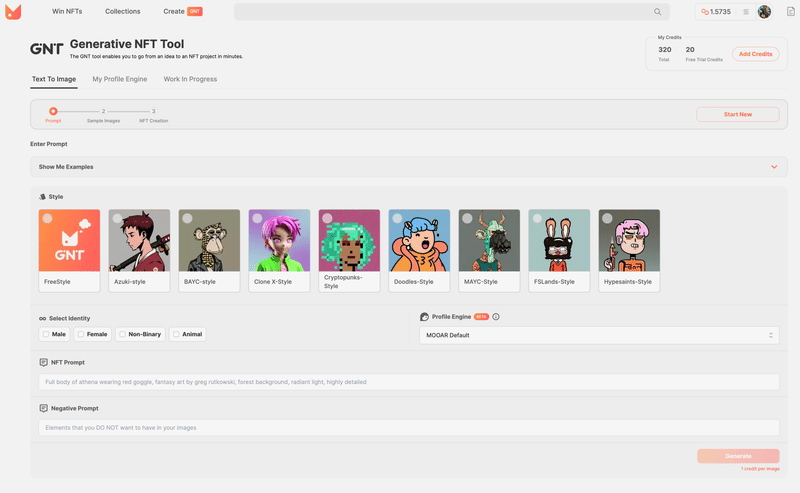Screen dimensions: 800x493
Task: Click the Start New button
Action: point(738,114)
